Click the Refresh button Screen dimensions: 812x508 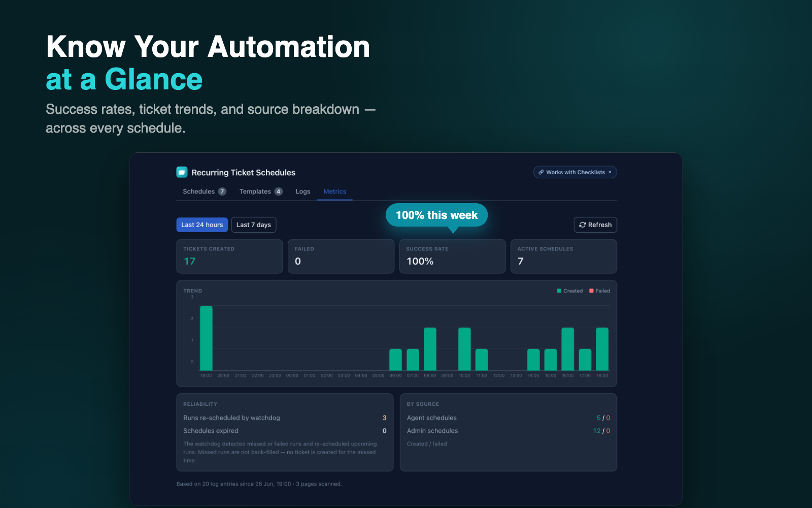(595, 225)
